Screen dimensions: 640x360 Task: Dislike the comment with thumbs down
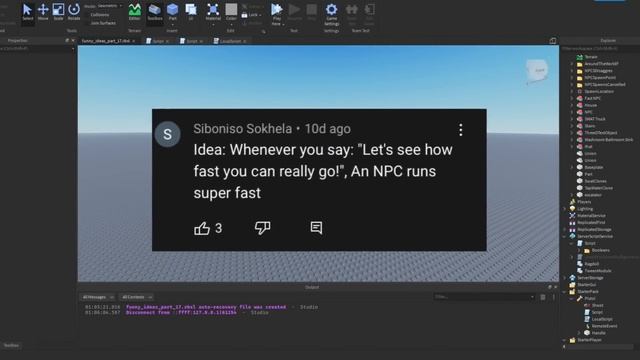(262, 228)
